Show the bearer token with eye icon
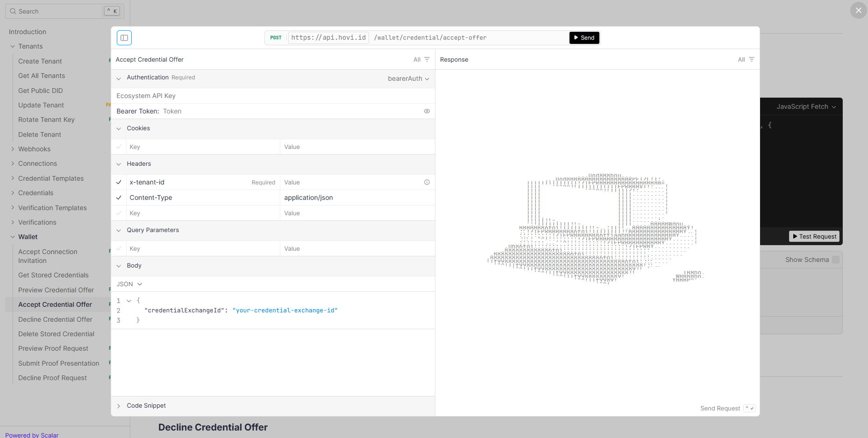 tap(427, 111)
